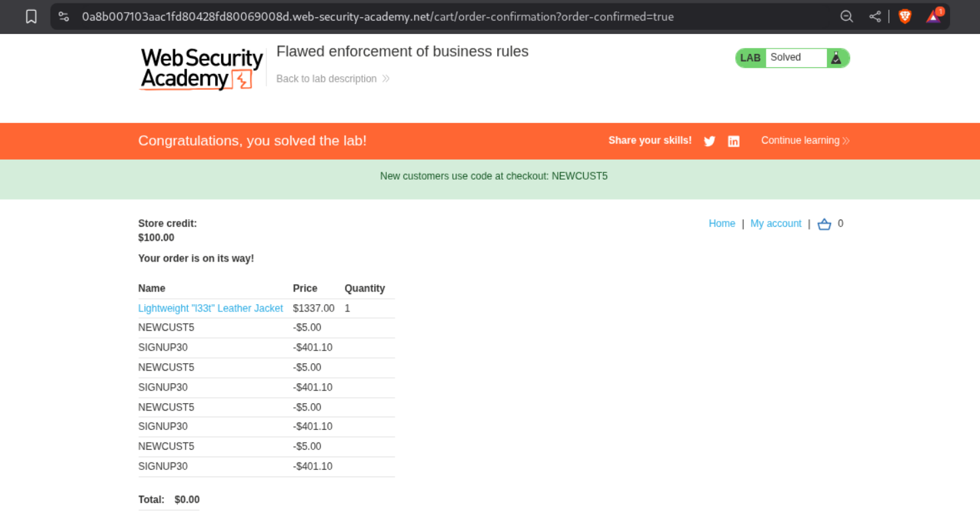Viewport: 980px width, 531px height.
Task: Click the double chevron after Continue learning
Action: click(846, 141)
